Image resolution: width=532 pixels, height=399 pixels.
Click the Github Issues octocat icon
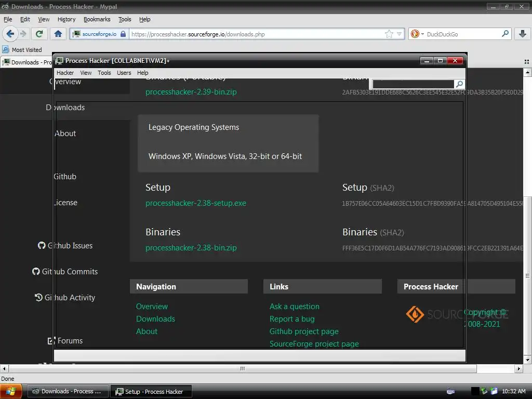click(x=42, y=245)
